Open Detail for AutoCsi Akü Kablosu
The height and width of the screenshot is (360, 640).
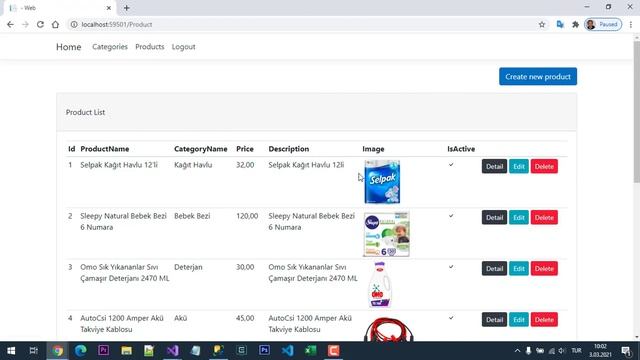point(494,320)
